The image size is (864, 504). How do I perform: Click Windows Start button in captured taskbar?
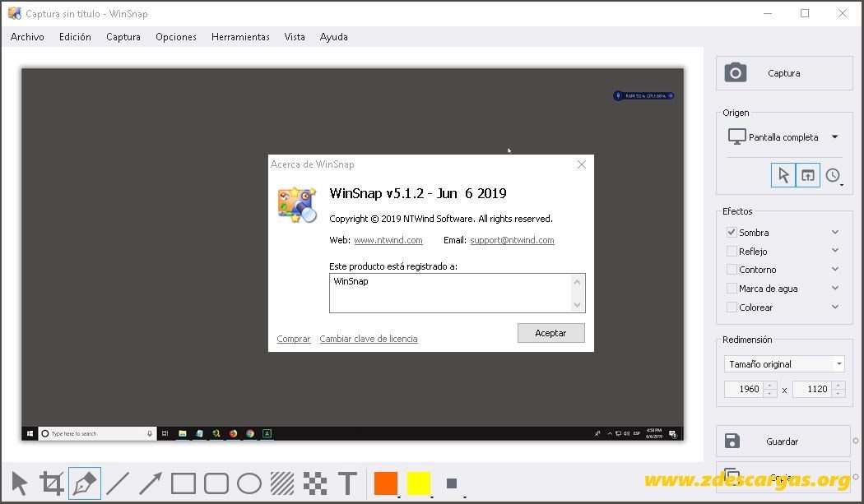click(x=30, y=433)
